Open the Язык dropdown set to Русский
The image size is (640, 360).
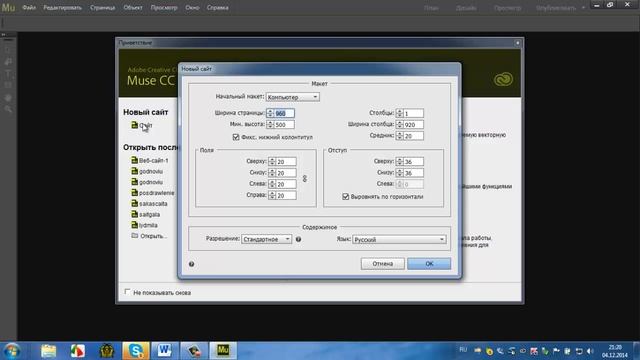(x=399, y=239)
